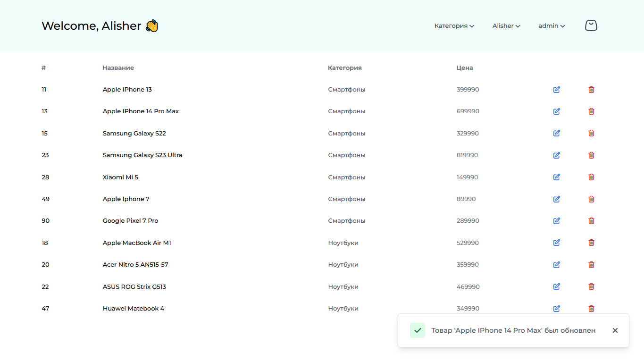
Task: Open the Категория dropdown
Action: tap(453, 26)
